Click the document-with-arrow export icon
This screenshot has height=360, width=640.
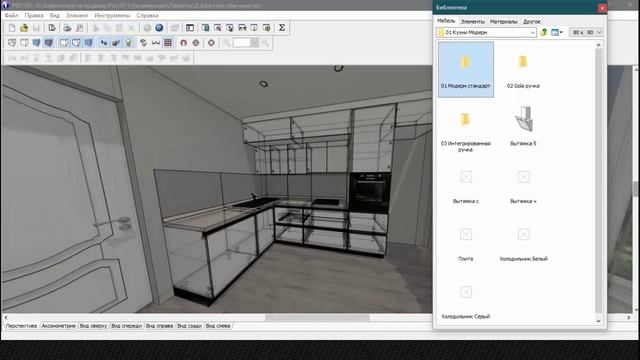(52, 28)
